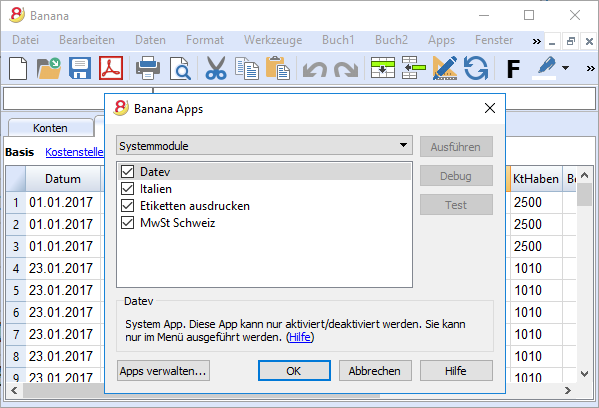Open print preview with the magnifier page icon

tap(180, 68)
